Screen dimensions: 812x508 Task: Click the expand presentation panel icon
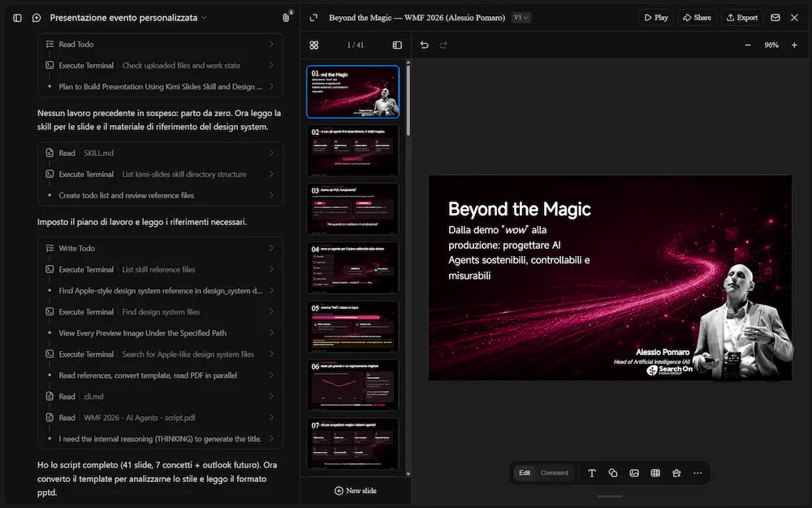click(313, 18)
